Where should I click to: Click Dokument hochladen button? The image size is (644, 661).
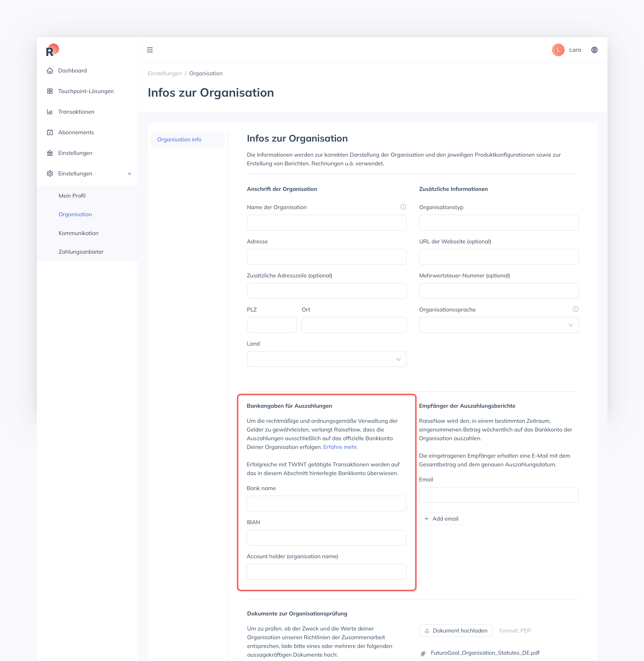[456, 631]
